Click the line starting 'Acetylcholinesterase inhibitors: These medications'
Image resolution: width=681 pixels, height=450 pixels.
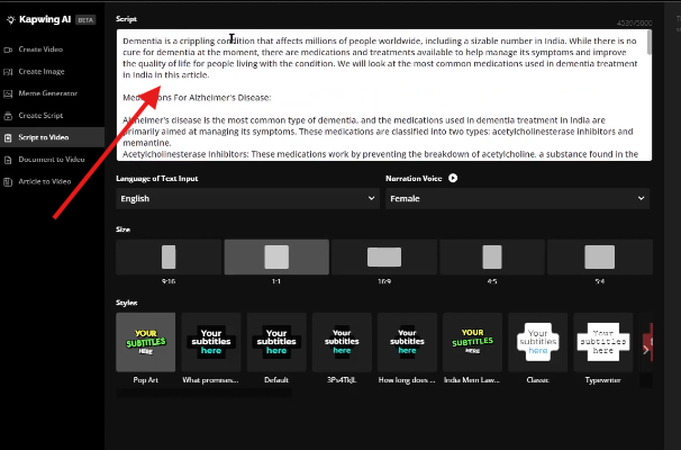[x=380, y=154]
